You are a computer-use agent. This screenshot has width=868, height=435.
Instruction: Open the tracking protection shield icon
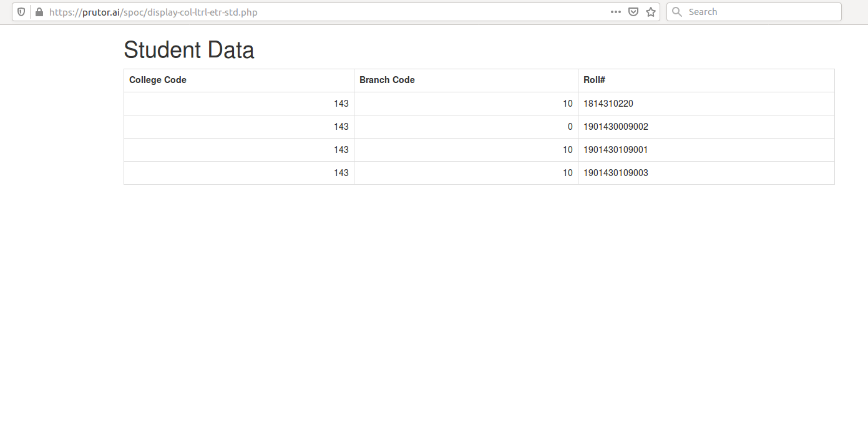pyautogui.click(x=21, y=12)
